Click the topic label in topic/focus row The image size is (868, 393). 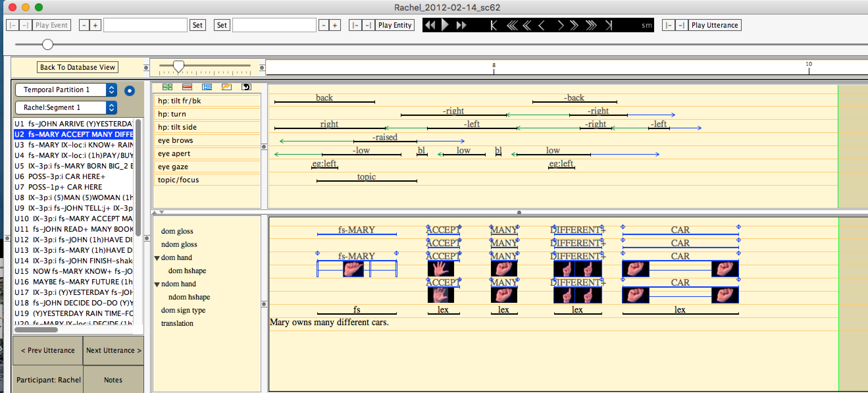click(x=366, y=177)
